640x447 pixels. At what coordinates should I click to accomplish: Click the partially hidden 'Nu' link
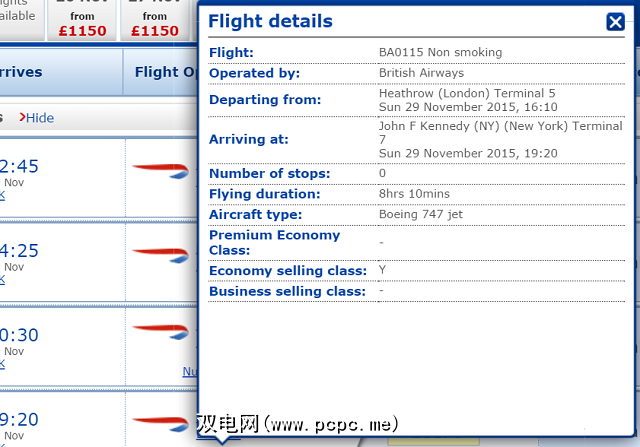pyautogui.click(x=189, y=371)
